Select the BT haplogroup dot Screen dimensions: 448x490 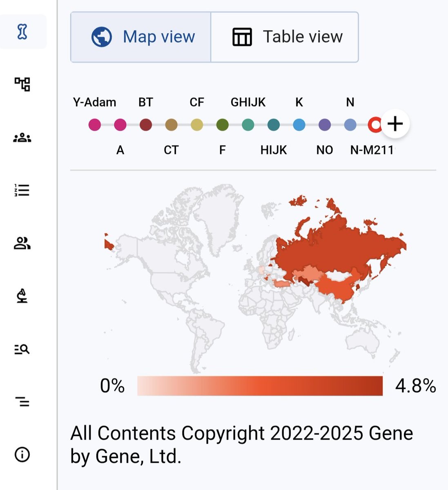(146, 125)
